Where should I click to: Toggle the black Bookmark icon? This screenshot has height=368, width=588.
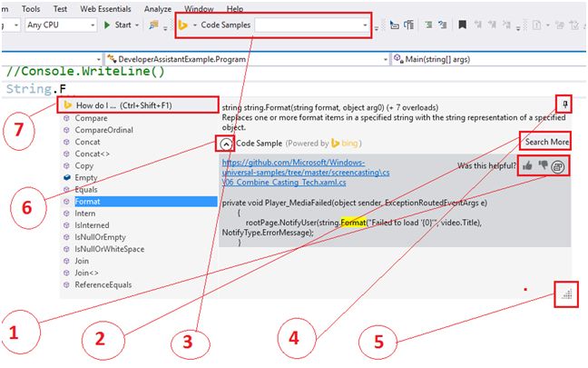(463, 25)
